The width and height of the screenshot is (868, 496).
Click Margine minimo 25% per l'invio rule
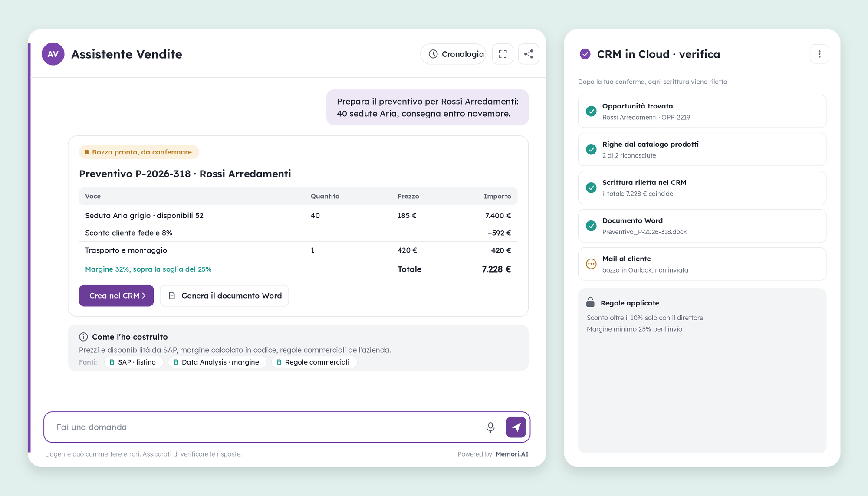[635, 329]
